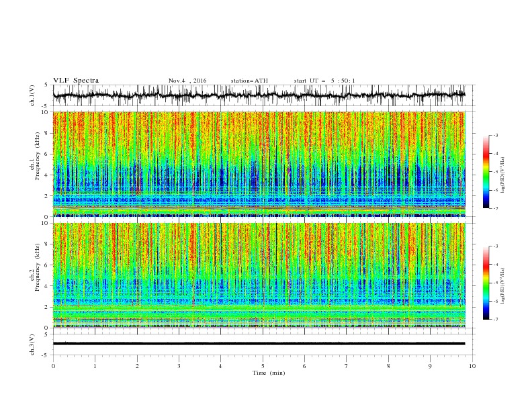The width and height of the screenshot is (532, 411).
Task: Click the ch.2 spectrogram color scale bar
Action: click(486, 283)
